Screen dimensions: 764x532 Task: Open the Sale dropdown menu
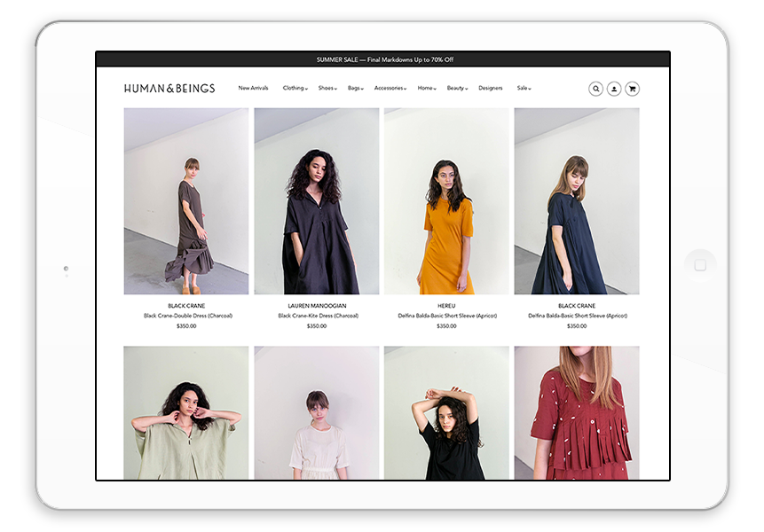point(524,89)
